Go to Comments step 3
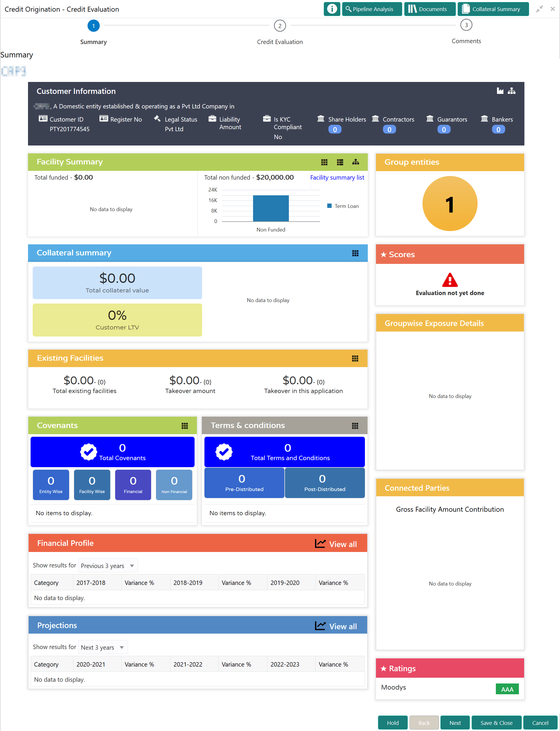The image size is (560, 731). click(466, 25)
